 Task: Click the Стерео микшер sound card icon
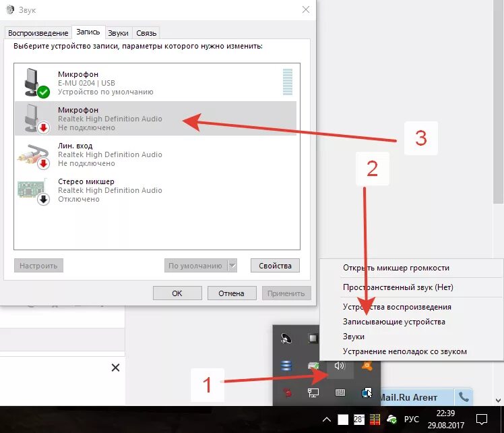click(34, 192)
